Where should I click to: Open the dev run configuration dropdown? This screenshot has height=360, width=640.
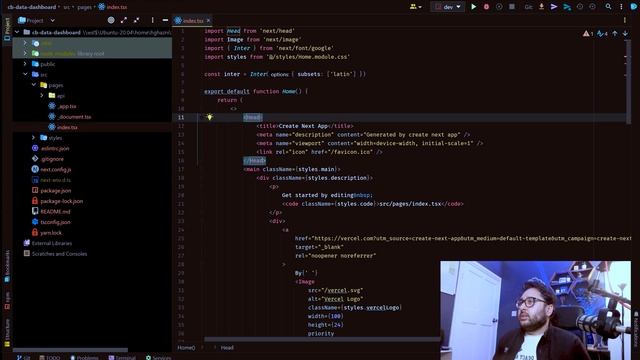(447, 7)
